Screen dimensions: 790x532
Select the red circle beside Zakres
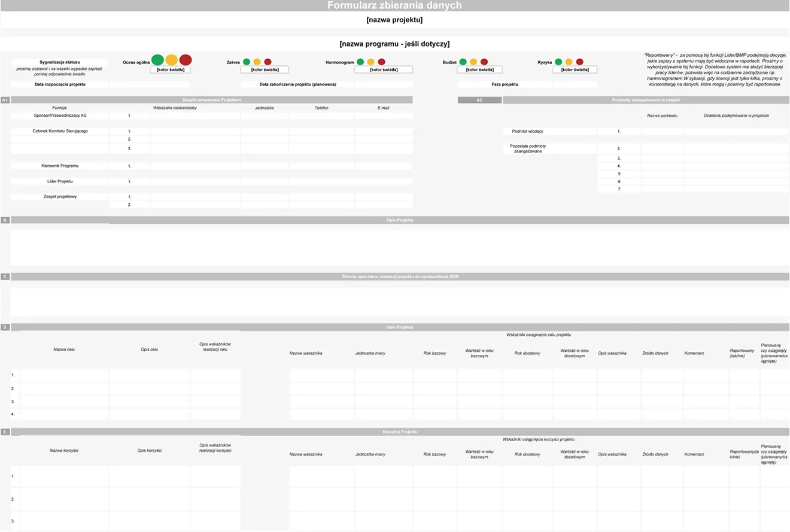(x=268, y=62)
